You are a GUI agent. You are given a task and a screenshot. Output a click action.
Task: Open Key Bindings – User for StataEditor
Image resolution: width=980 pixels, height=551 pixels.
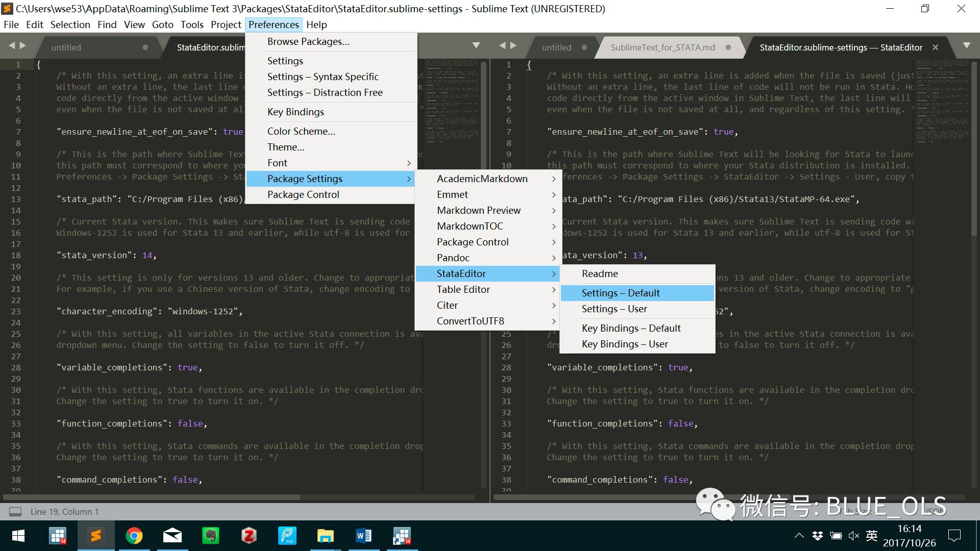click(x=638, y=344)
